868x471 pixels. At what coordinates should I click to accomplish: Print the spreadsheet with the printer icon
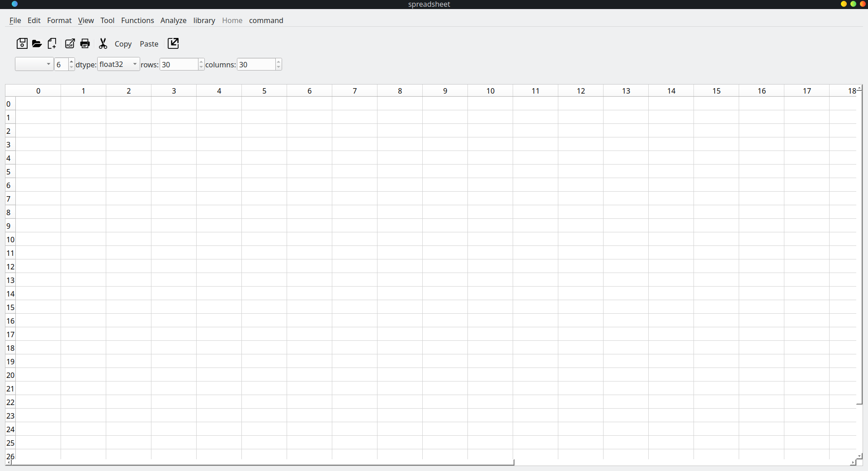[85, 43]
